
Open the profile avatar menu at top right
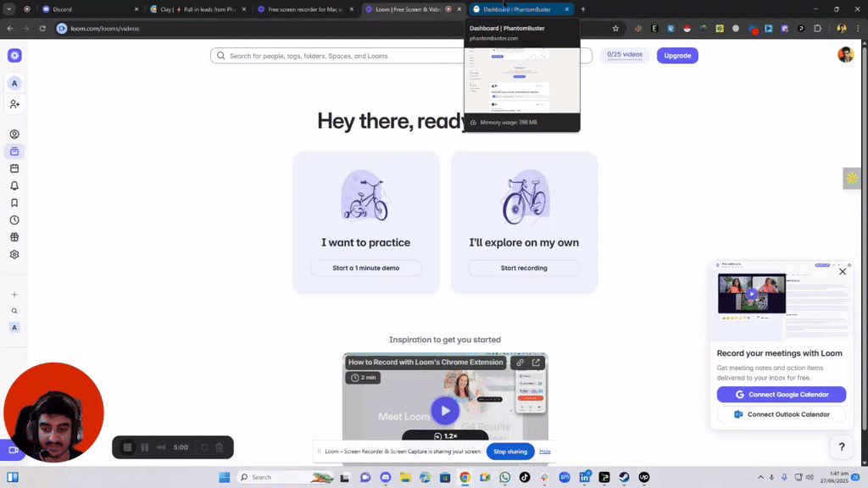(x=845, y=55)
